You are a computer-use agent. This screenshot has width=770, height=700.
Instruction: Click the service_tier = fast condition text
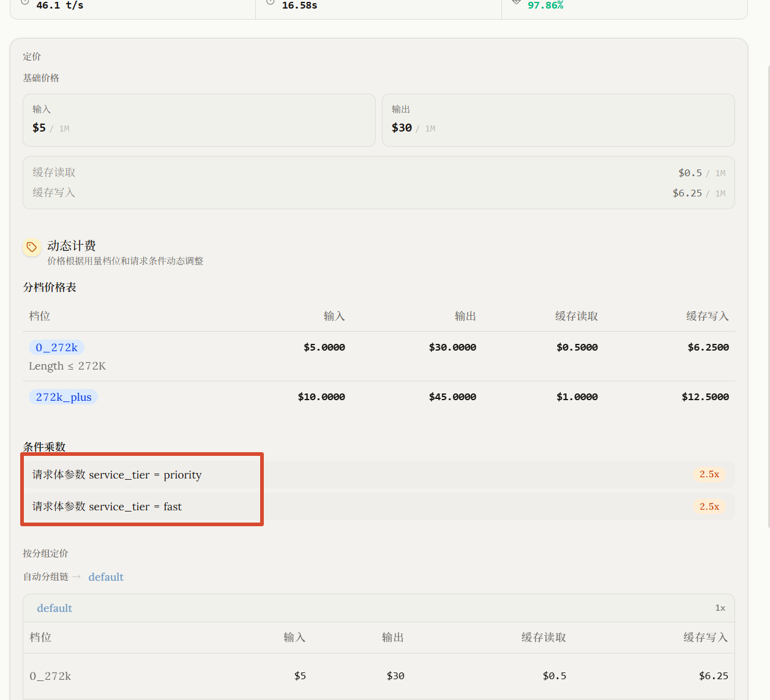click(x=107, y=507)
